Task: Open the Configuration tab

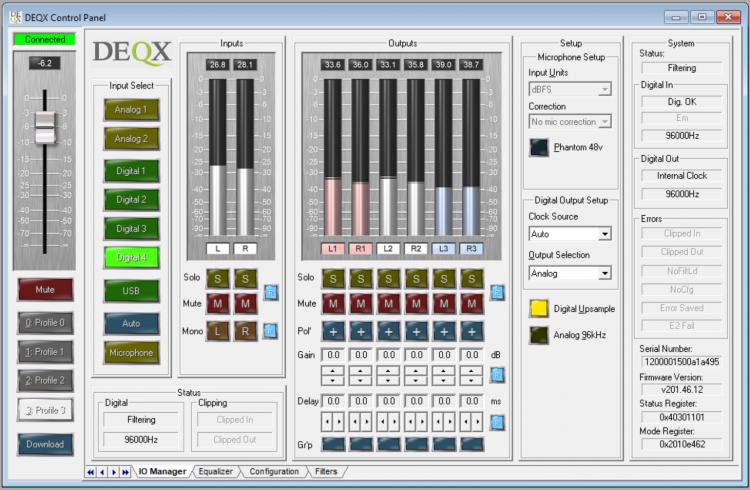Action: [x=274, y=471]
